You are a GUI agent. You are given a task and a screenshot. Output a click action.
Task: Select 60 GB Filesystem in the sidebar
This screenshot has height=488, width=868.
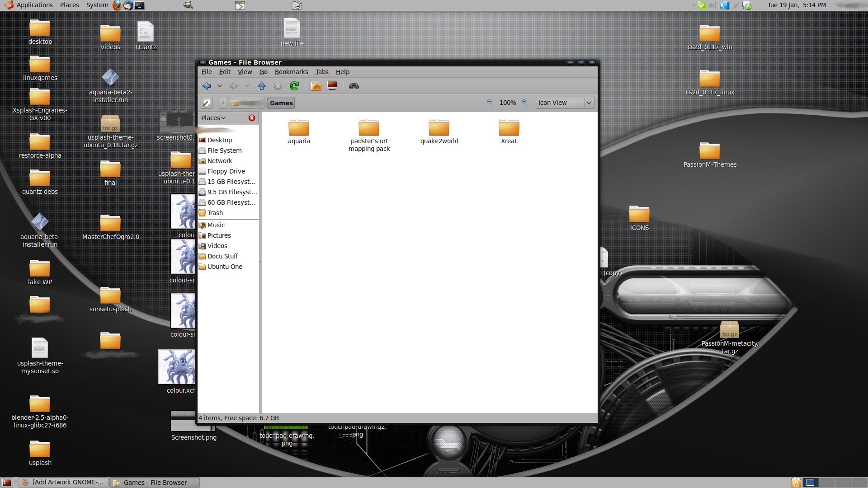pyautogui.click(x=228, y=202)
